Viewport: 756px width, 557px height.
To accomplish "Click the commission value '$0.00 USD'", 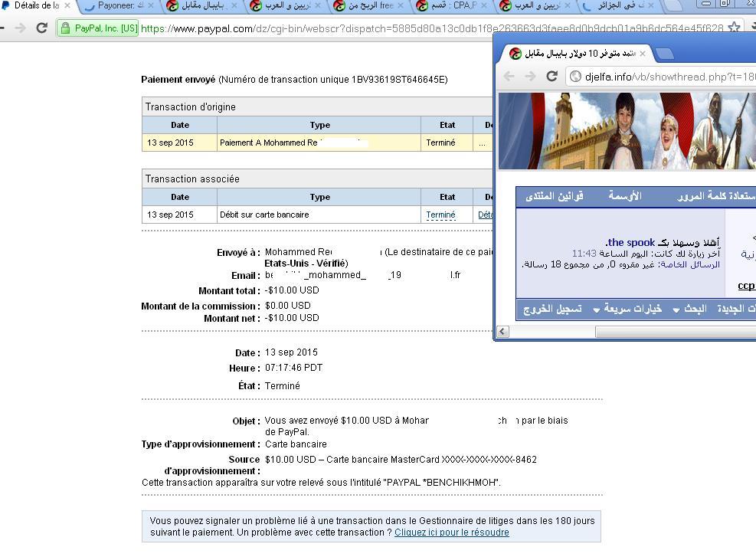I will pos(288,305).
